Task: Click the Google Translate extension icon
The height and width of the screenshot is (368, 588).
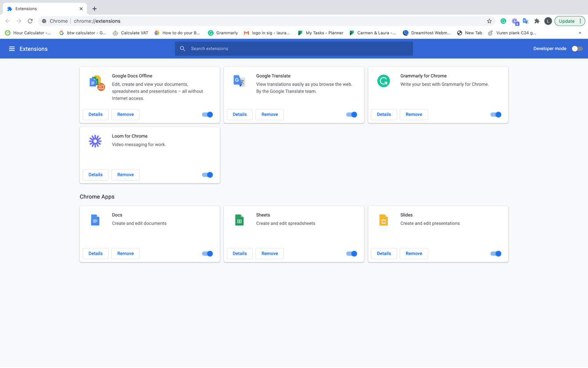Action: click(240, 81)
